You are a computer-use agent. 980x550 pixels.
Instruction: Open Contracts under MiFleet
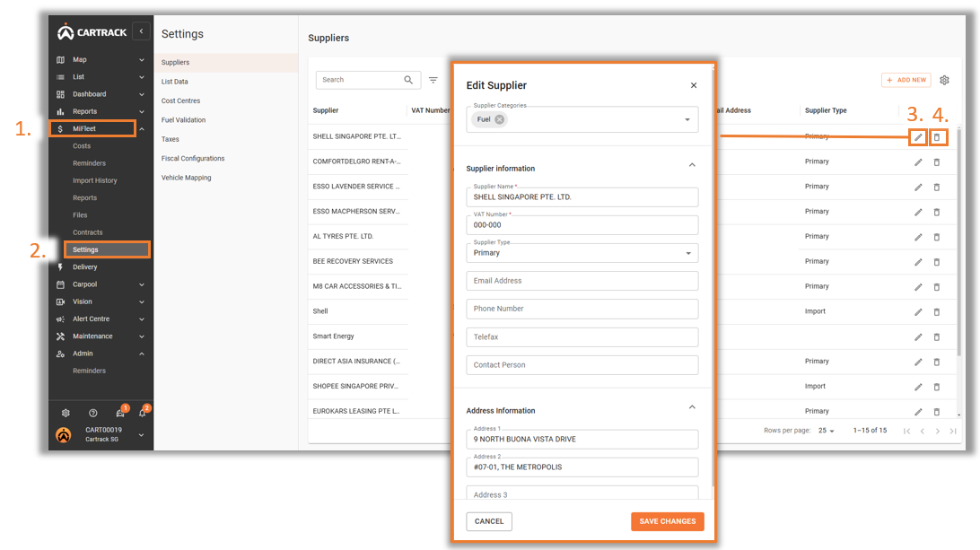tap(88, 232)
